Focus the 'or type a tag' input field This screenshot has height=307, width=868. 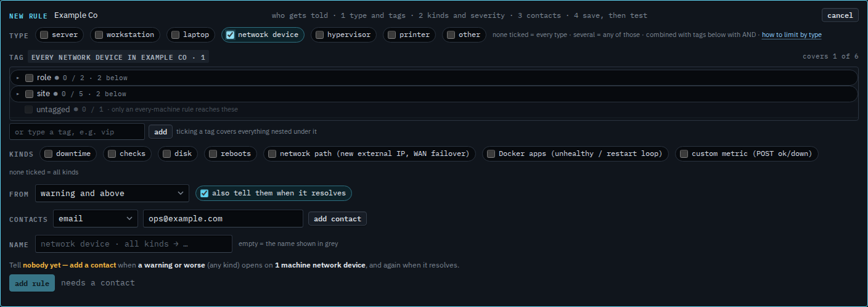pos(77,132)
